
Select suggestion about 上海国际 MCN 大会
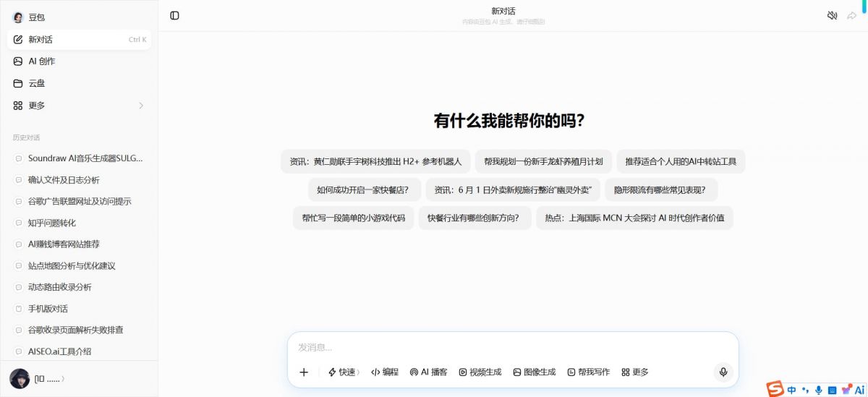[634, 218]
